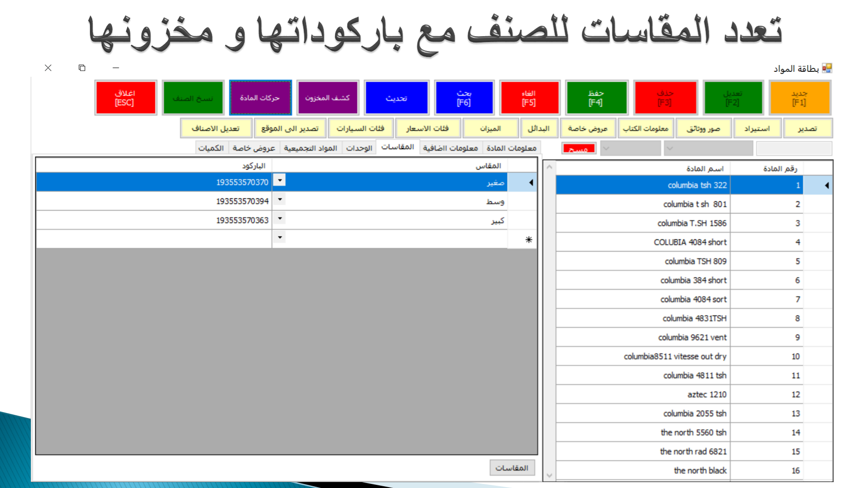Image resolution: width=868 pixels, height=488 pixels.
Task: Open the wide filter combo box
Action: pos(708,148)
